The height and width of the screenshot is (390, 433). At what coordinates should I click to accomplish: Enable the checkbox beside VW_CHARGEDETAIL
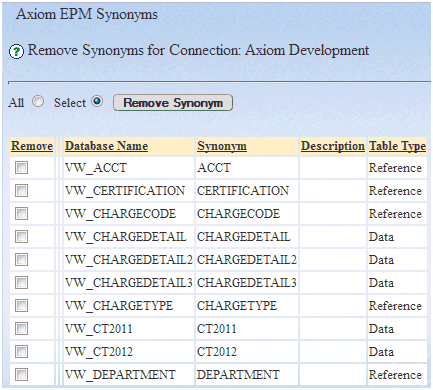click(x=21, y=236)
